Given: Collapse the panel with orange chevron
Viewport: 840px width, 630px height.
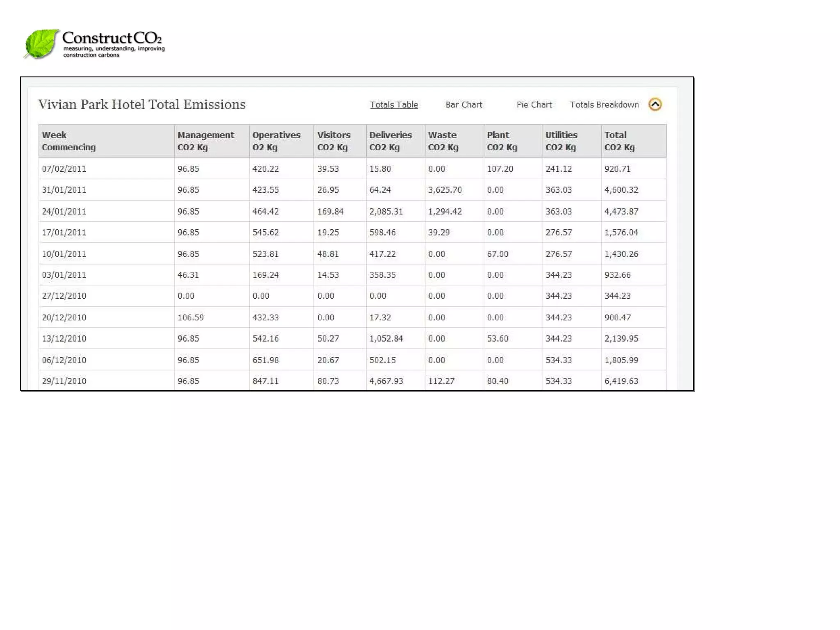Looking at the screenshot, I should 655,105.
